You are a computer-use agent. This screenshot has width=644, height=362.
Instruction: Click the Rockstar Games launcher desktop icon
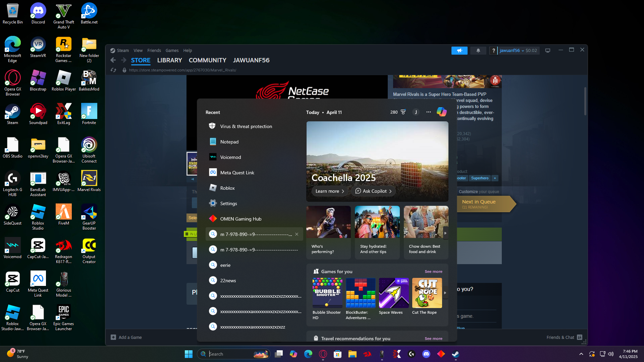[x=64, y=49]
